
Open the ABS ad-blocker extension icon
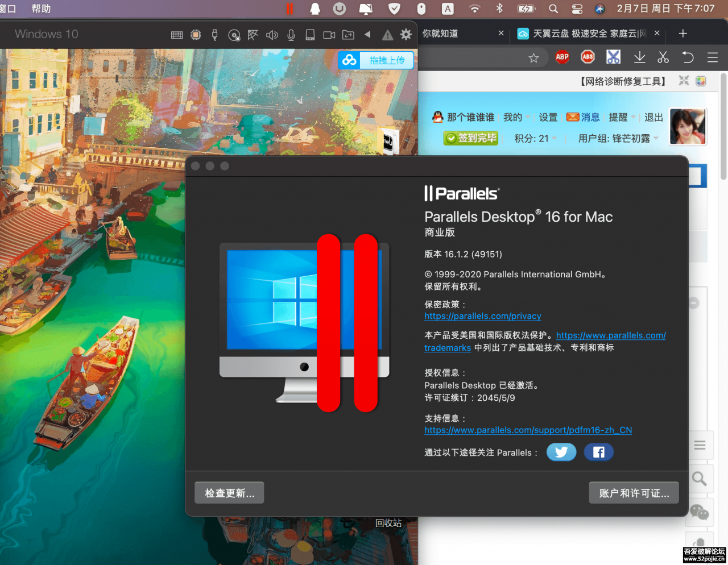[x=588, y=57]
